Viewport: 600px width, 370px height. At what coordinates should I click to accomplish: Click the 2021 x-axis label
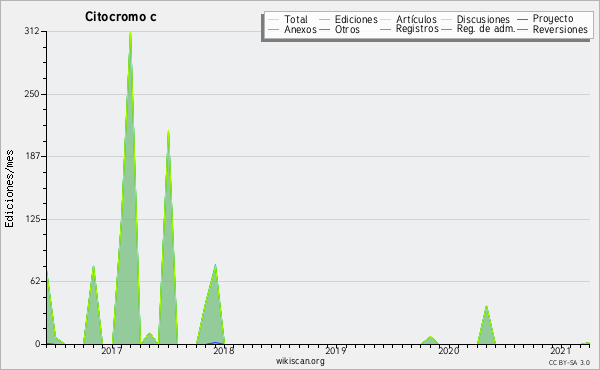[561, 350]
